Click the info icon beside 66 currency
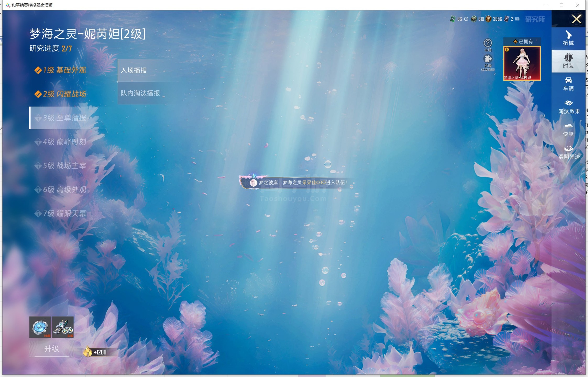588x377 pixels. (x=466, y=19)
